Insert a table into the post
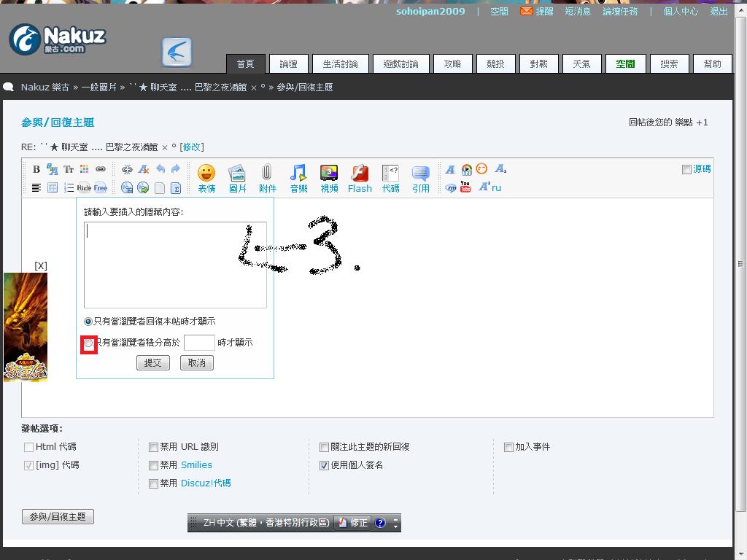This screenshot has width=747, height=560. 53,187
